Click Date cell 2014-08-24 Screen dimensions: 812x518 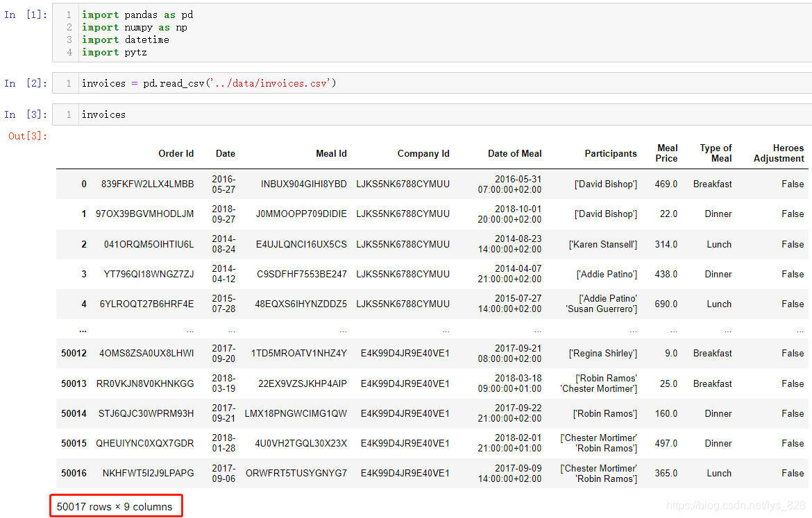pos(223,244)
